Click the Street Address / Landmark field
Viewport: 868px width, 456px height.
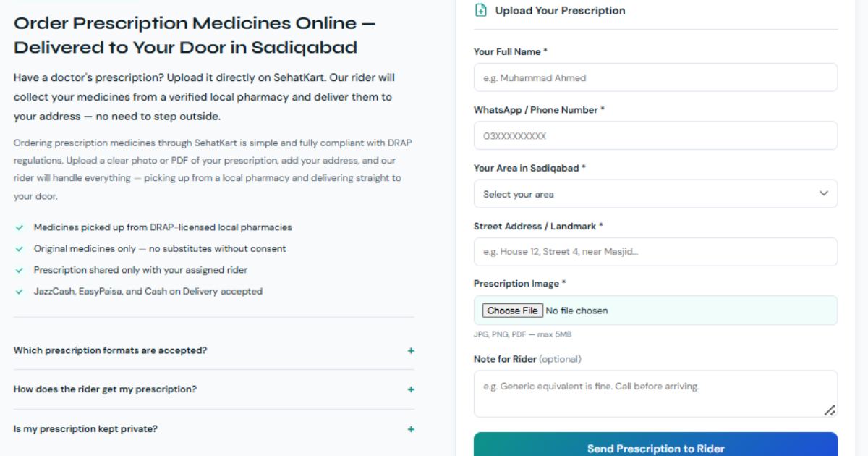click(655, 252)
